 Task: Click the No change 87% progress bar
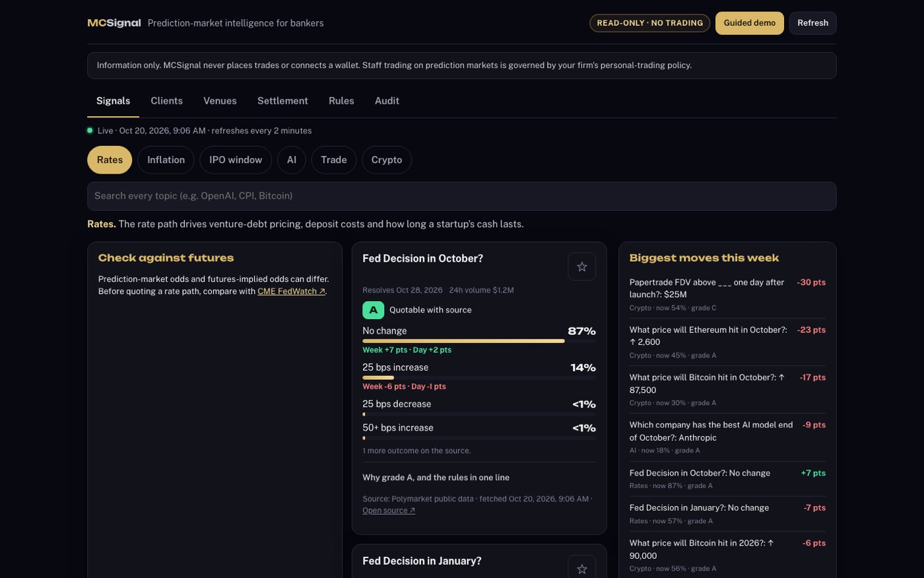tap(479, 341)
